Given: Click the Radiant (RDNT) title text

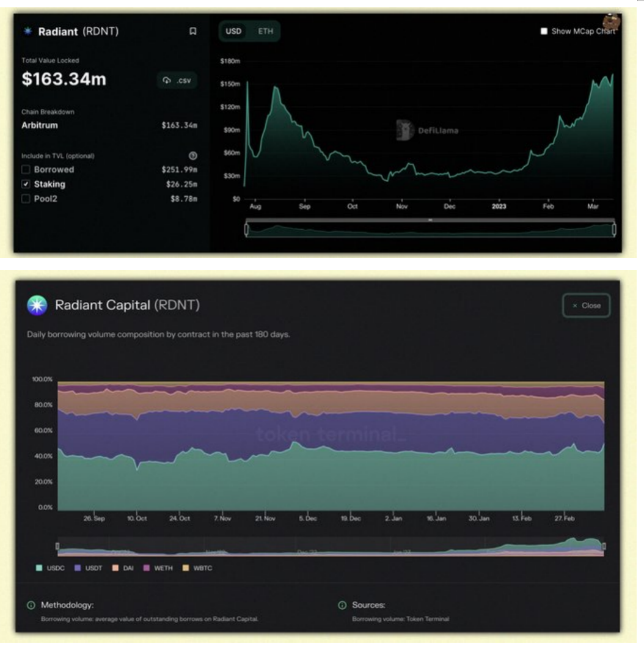Looking at the screenshot, I should (x=79, y=31).
